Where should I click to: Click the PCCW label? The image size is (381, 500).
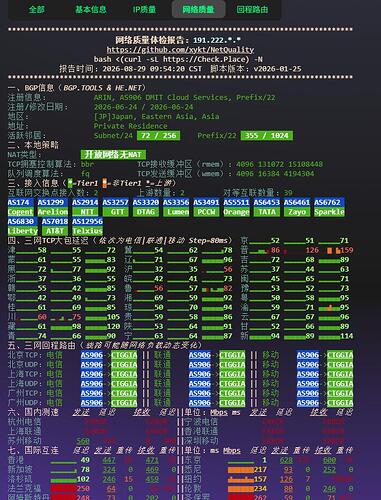(x=206, y=212)
